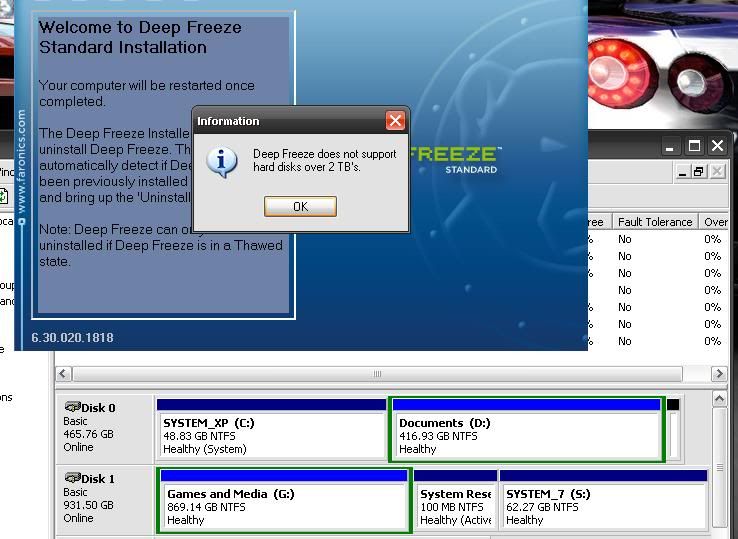Click the blue information icon in dialog

point(221,162)
